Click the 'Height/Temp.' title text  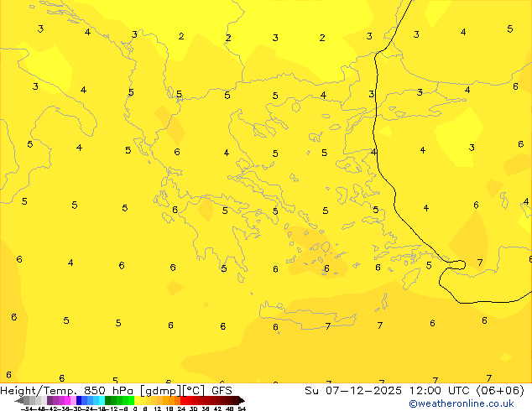39,391
